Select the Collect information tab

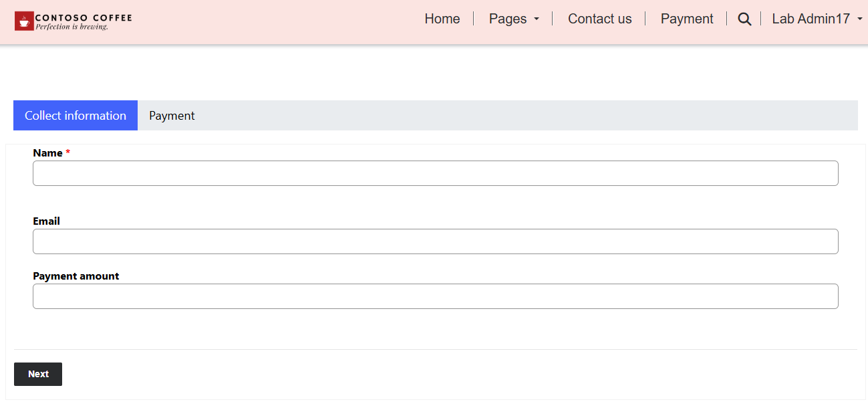[75, 115]
